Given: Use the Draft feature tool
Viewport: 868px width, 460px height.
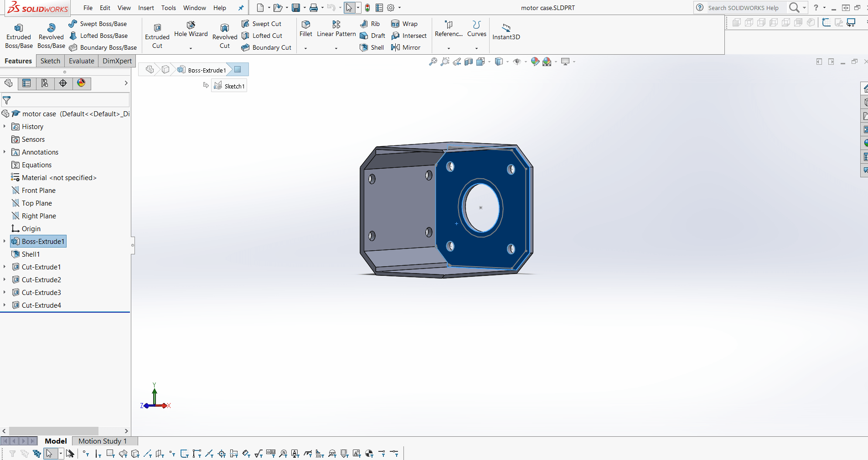Looking at the screenshot, I should click(372, 36).
